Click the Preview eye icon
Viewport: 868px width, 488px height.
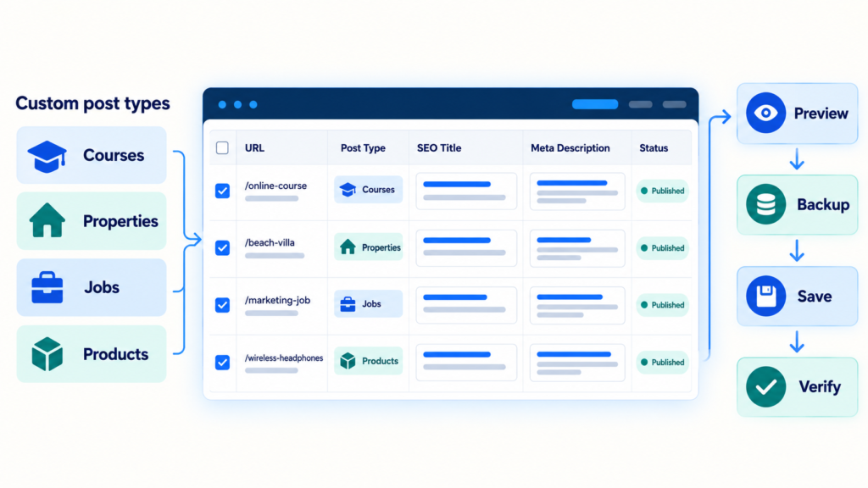[765, 113]
